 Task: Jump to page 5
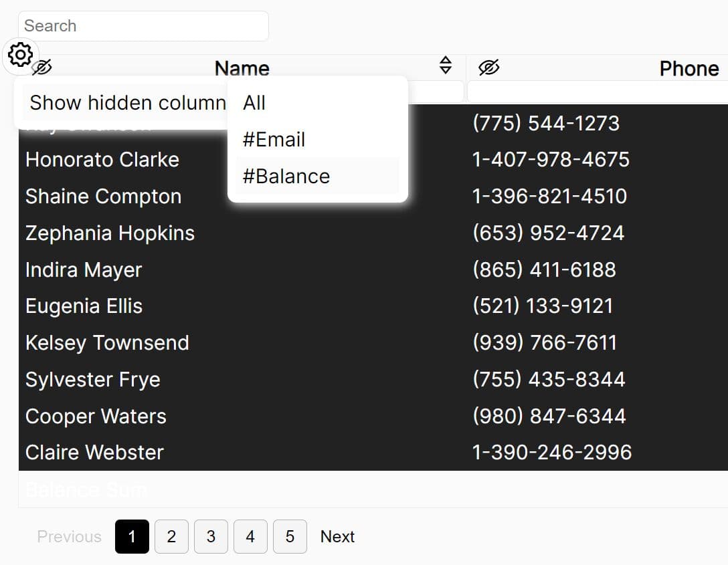(x=290, y=536)
